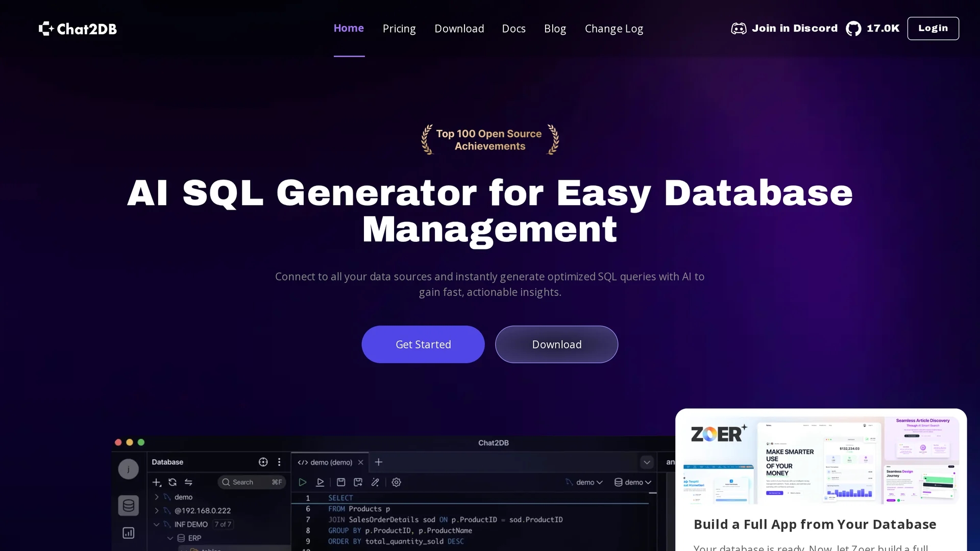
Task: Click the run selected line icon
Action: tap(320, 482)
